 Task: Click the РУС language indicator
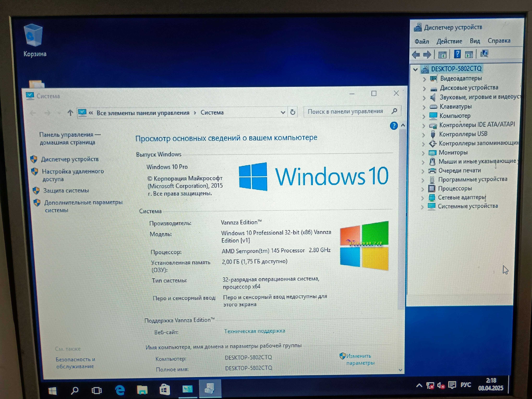(466, 385)
